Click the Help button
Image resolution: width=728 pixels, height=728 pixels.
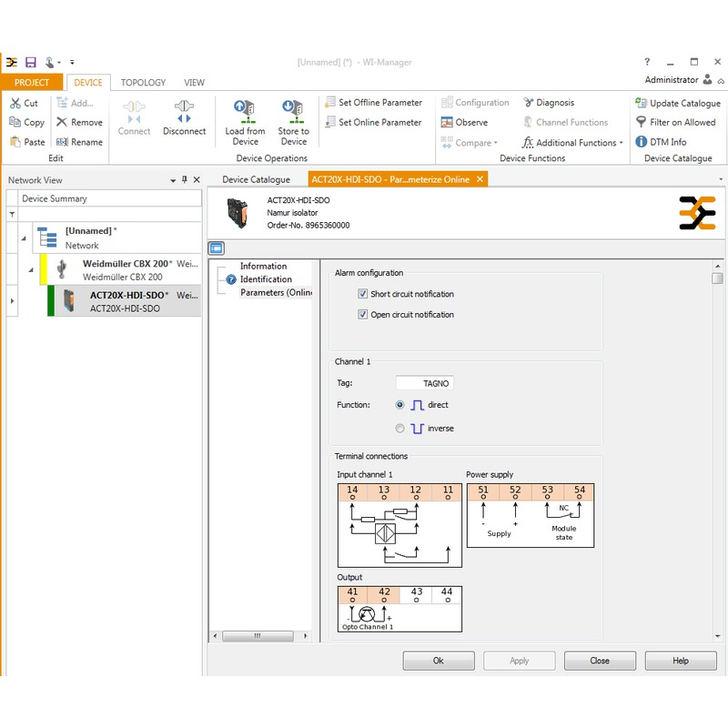(x=681, y=661)
